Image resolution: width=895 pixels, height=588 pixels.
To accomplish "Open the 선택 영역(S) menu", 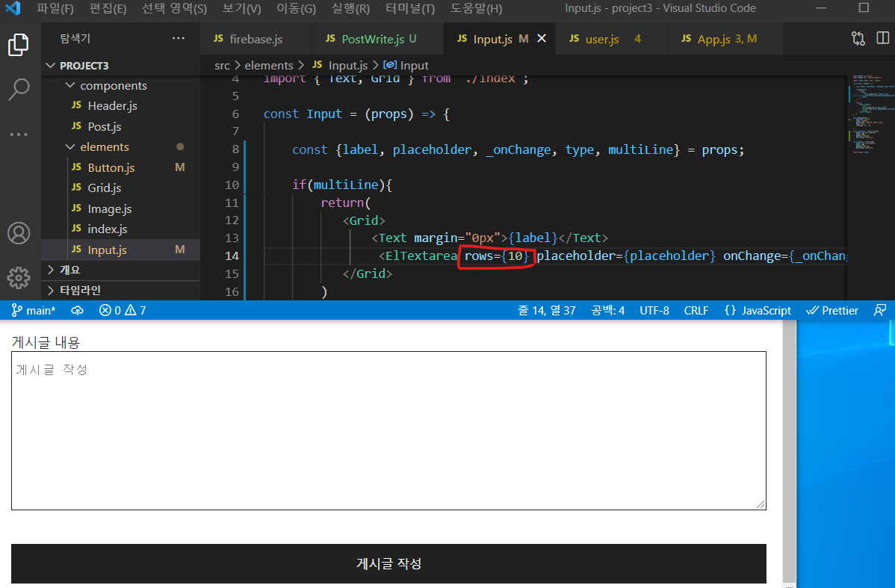I will tap(174, 8).
